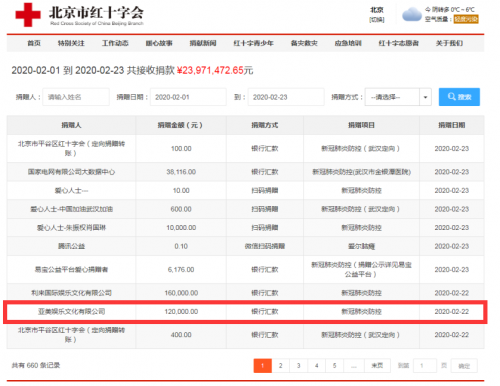This screenshot has height=386, width=500.
Task: Go to page 5
Action: coord(335,366)
